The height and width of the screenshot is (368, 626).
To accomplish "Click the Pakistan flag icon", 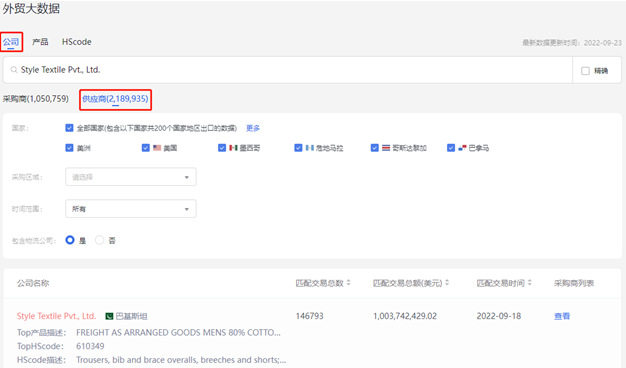I will tap(109, 316).
